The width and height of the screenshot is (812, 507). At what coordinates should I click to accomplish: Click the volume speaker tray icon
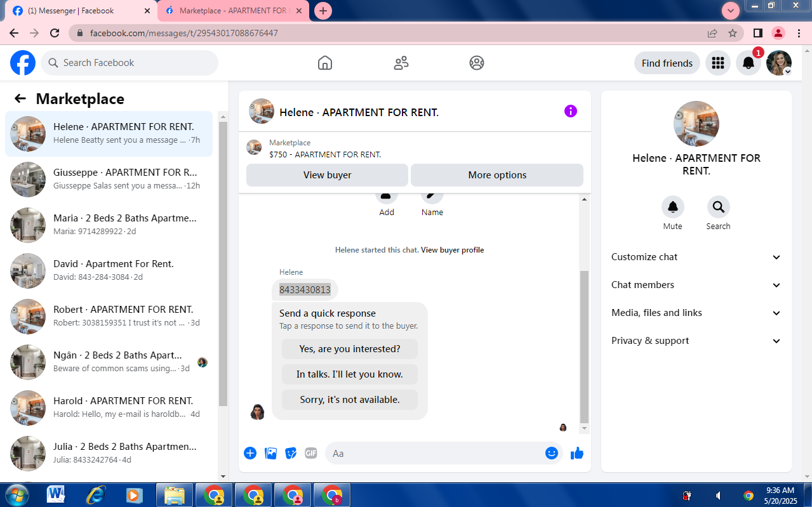coord(718,496)
